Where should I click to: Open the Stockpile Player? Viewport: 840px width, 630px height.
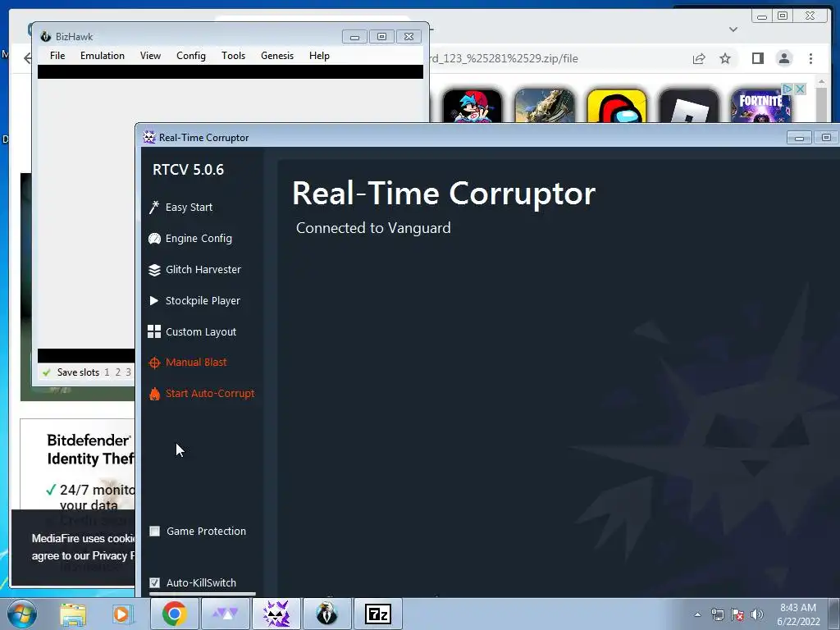203,300
